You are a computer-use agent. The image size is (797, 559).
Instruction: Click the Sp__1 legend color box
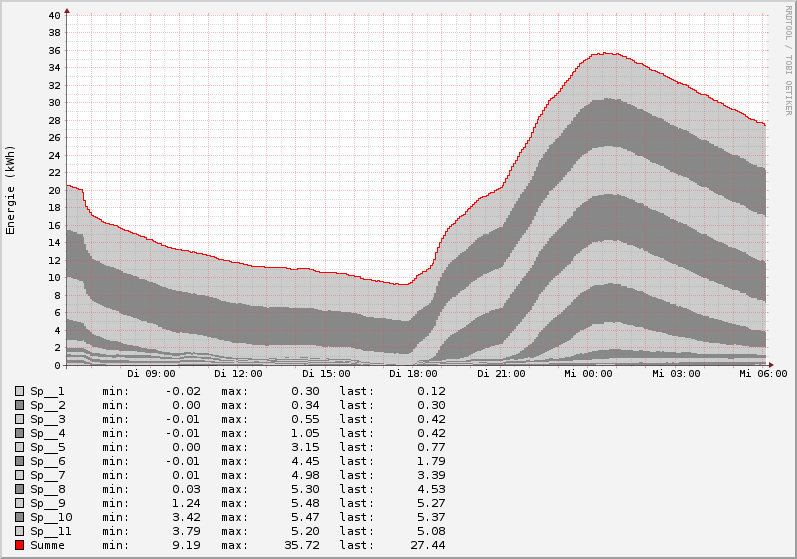[19, 391]
